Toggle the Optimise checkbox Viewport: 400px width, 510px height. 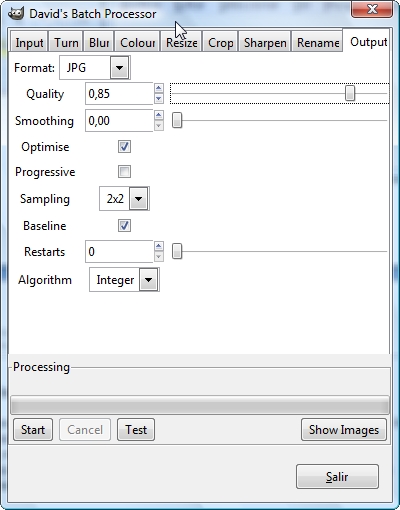pyautogui.click(x=124, y=147)
